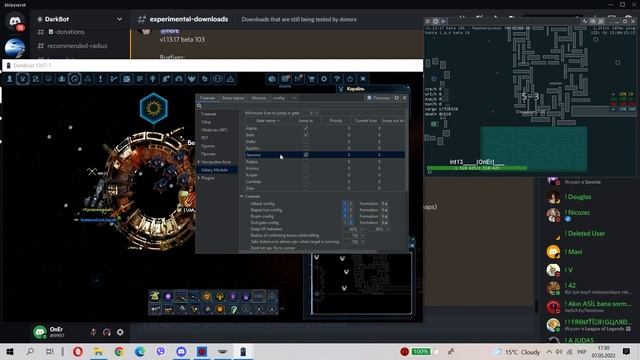Open File Explorer from taskbar
The height and width of the screenshot is (360, 640).
pyautogui.click(x=98, y=351)
